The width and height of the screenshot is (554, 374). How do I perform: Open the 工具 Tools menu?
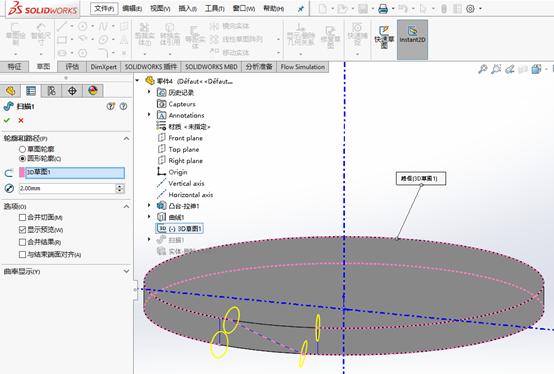(215, 8)
